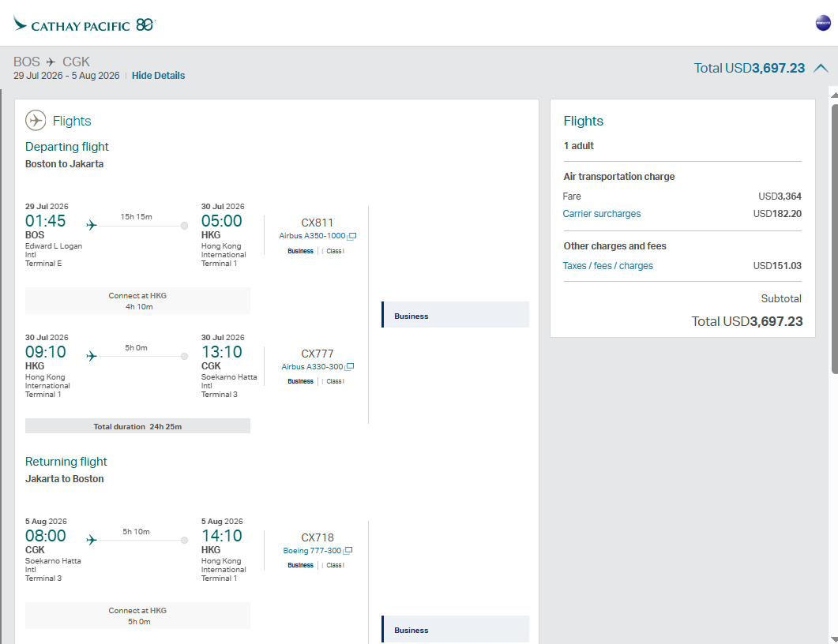838x644 pixels.
Task: Click the 09:10 HKG departure time
Action: [x=46, y=351]
